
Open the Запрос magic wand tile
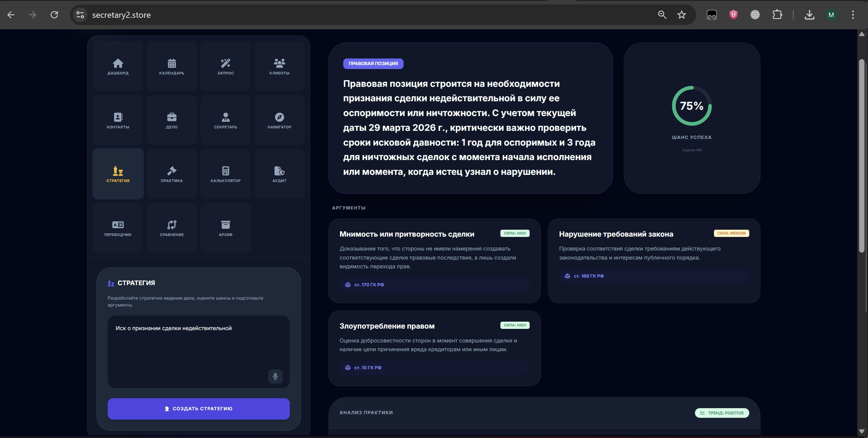pyautogui.click(x=225, y=66)
